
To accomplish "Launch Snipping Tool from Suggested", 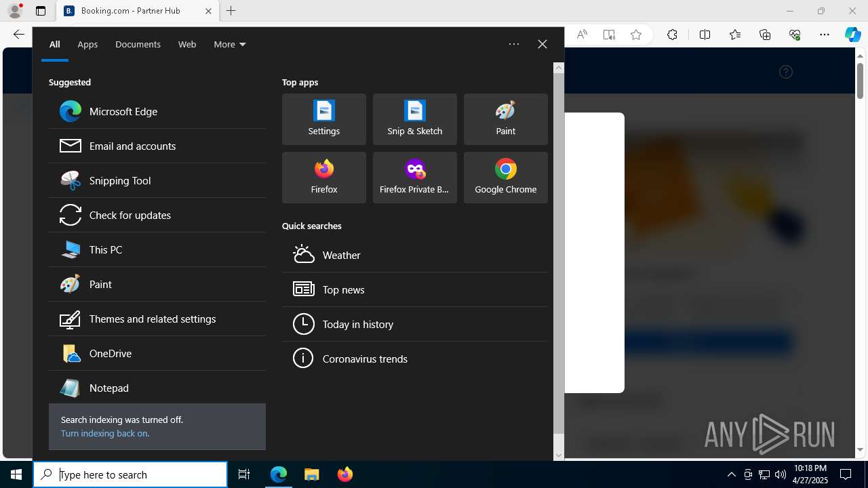I will [x=157, y=180].
